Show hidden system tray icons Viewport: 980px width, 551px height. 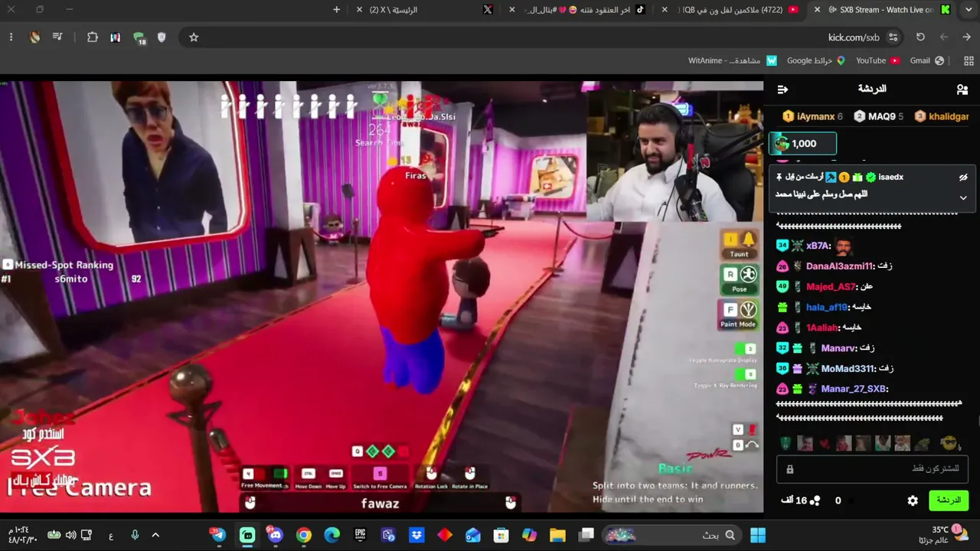[155, 535]
